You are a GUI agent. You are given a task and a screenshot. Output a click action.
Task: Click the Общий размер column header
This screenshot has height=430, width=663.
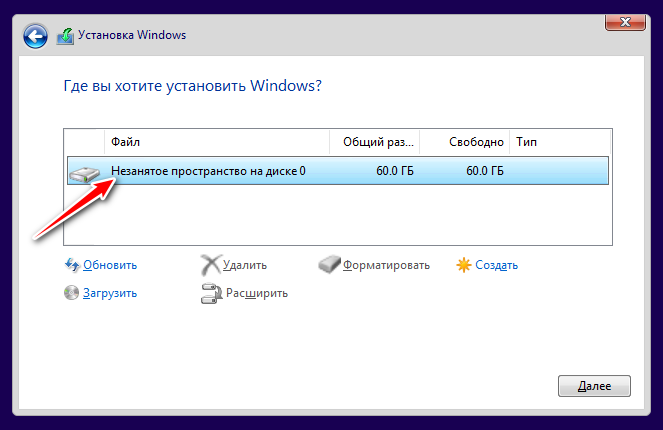374,142
